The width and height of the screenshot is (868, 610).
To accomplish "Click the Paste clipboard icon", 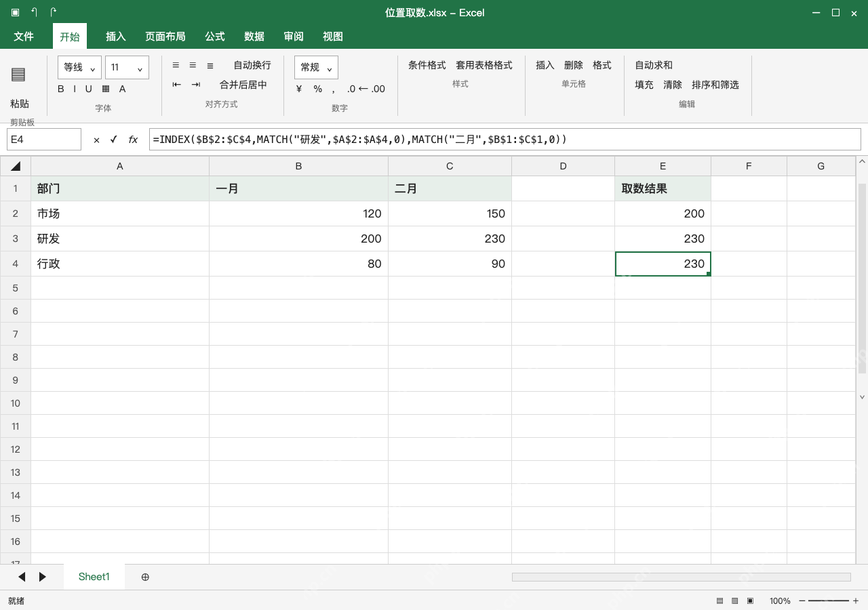I will click(18, 75).
